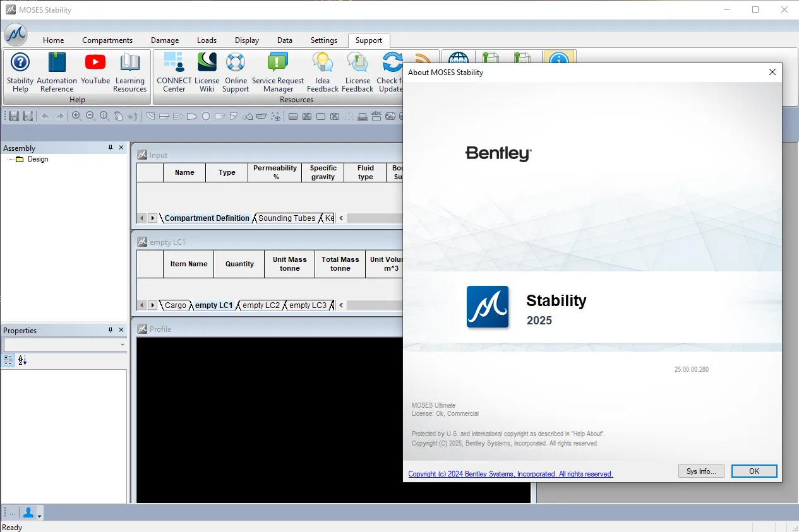Viewport: 799px width, 532px height.
Task: Toggle Categorized view in Properties panel
Action: 8,360
